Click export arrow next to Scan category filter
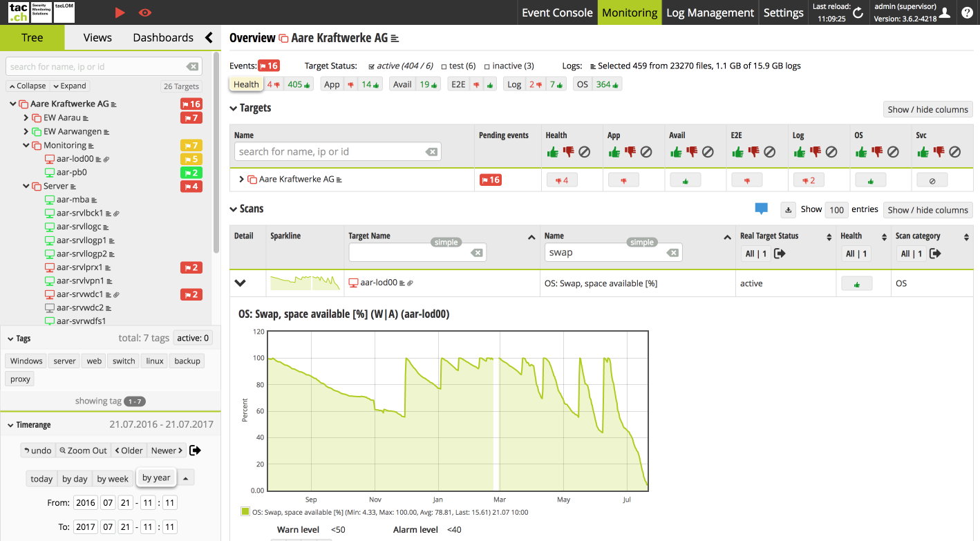 click(x=935, y=254)
